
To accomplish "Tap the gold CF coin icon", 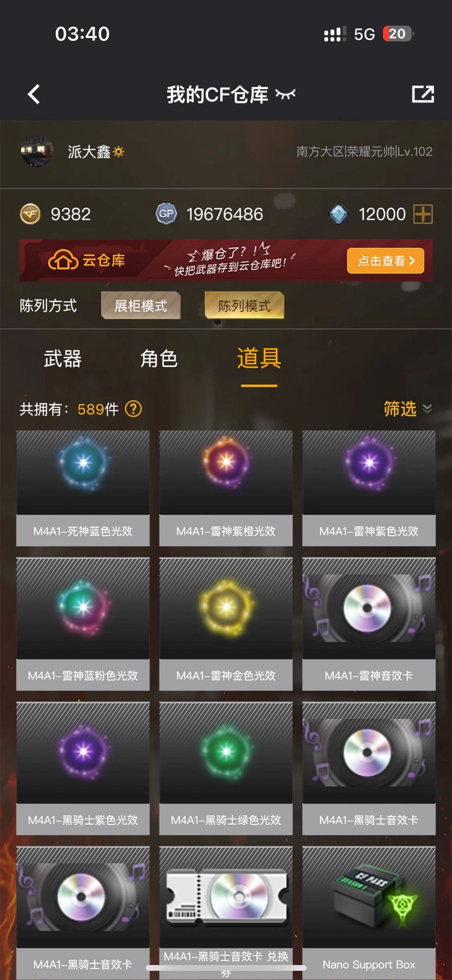I will [x=30, y=214].
